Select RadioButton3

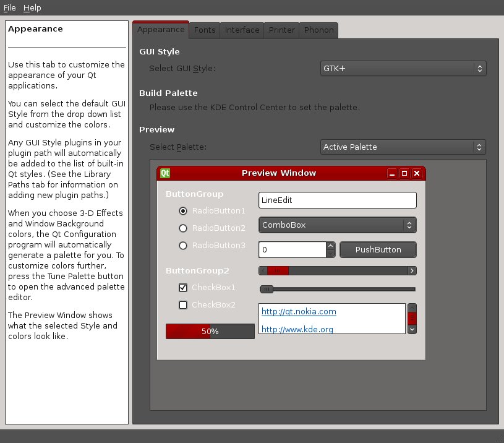tap(183, 246)
